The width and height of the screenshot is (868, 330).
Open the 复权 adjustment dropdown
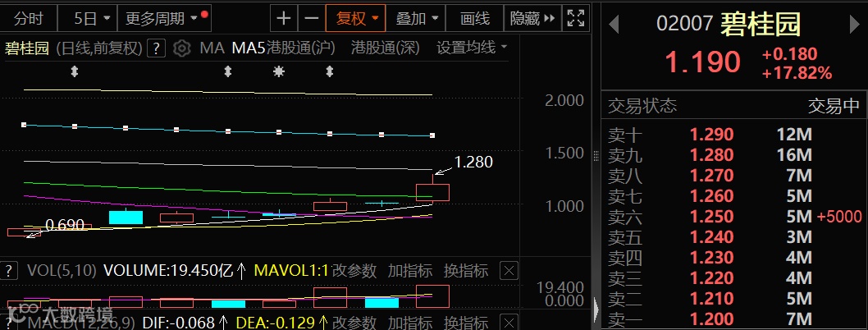point(356,19)
